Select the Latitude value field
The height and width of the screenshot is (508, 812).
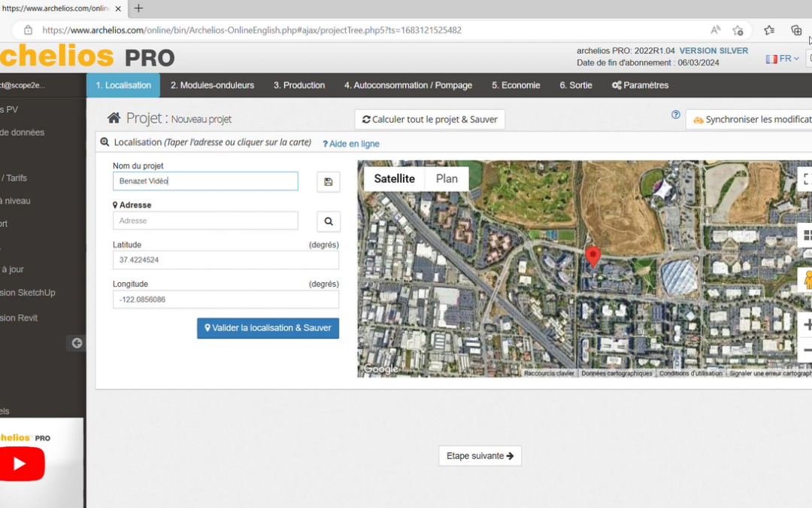point(226,260)
